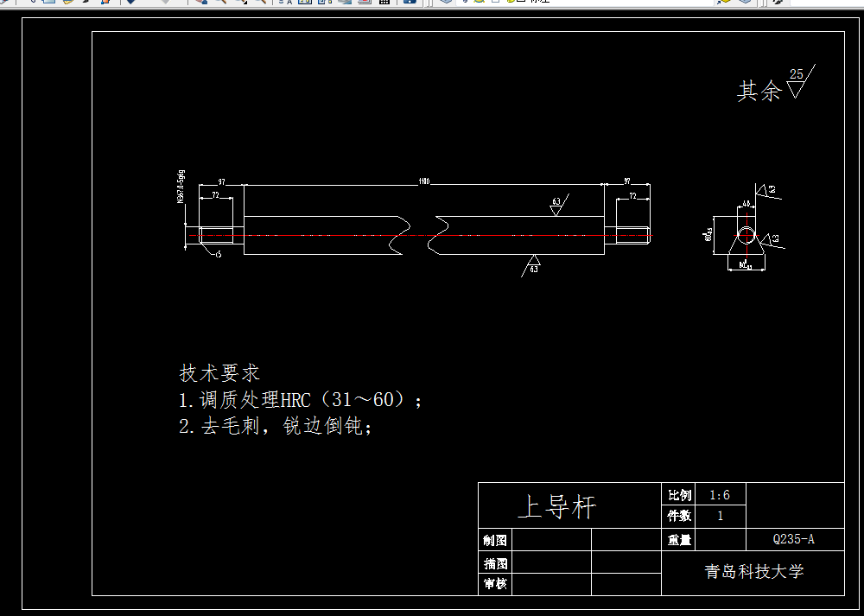Pick the 25 roughness value beside 其余
Screen dimensions: 864x616
point(797,73)
